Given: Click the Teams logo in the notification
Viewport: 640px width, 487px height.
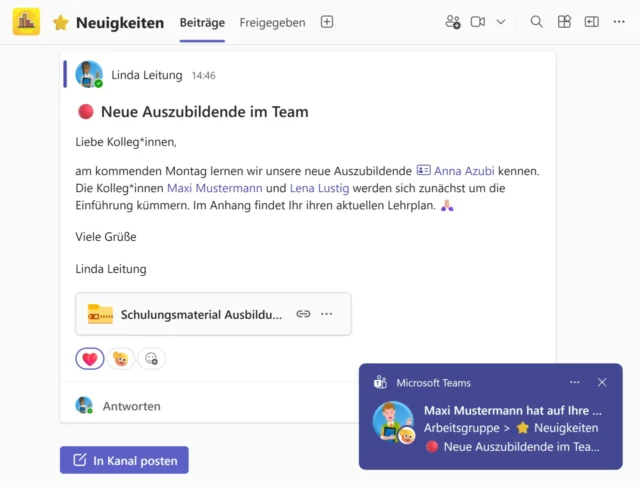Looking at the screenshot, I should (380, 382).
